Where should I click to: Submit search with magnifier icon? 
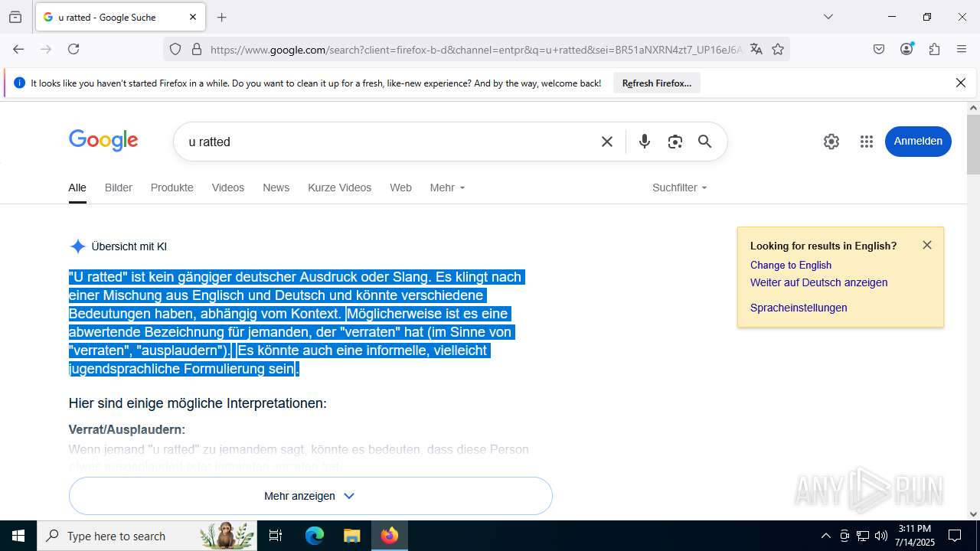point(705,142)
